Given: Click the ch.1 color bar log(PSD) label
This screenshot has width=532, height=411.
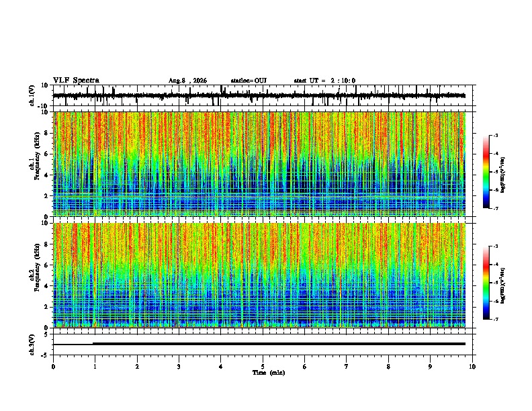Looking at the screenshot, I should coord(503,175).
